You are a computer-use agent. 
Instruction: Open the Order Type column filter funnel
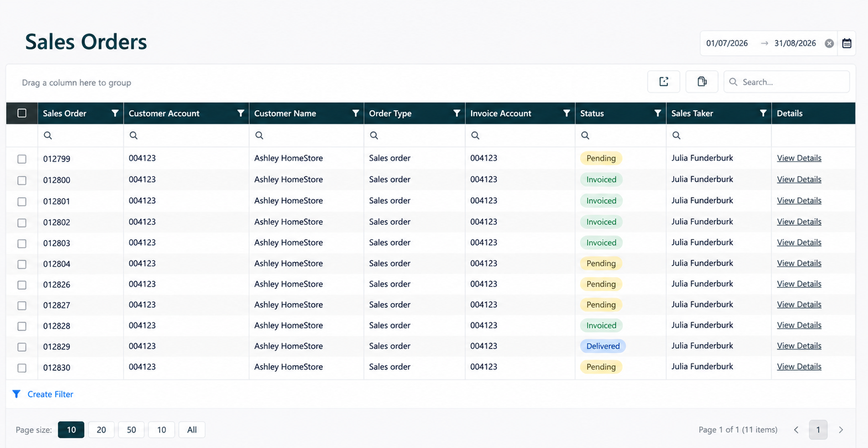(x=457, y=113)
